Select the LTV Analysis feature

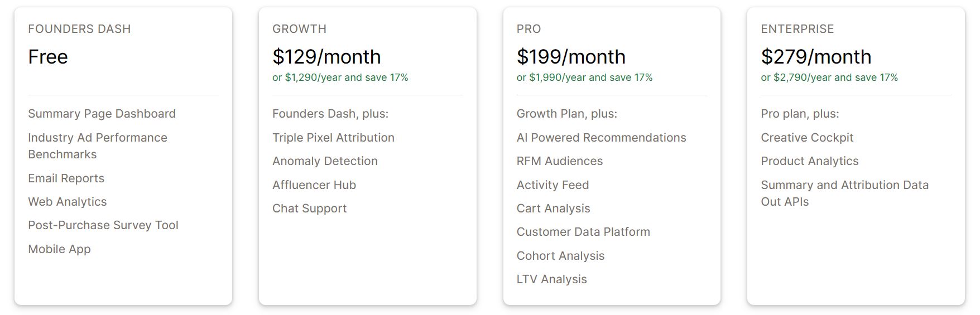point(551,279)
